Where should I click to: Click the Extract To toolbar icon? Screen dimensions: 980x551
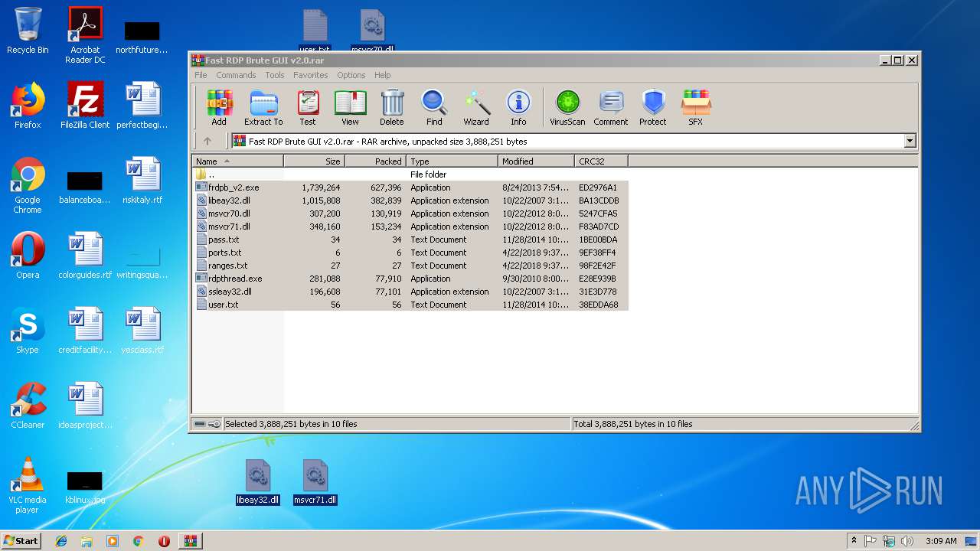pyautogui.click(x=263, y=107)
